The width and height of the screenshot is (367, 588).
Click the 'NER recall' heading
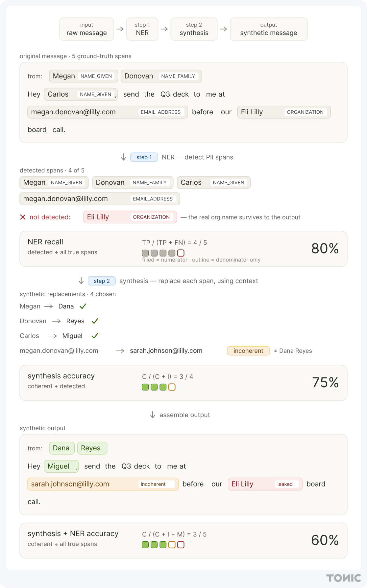pyautogui.click(x=45, y=242)
